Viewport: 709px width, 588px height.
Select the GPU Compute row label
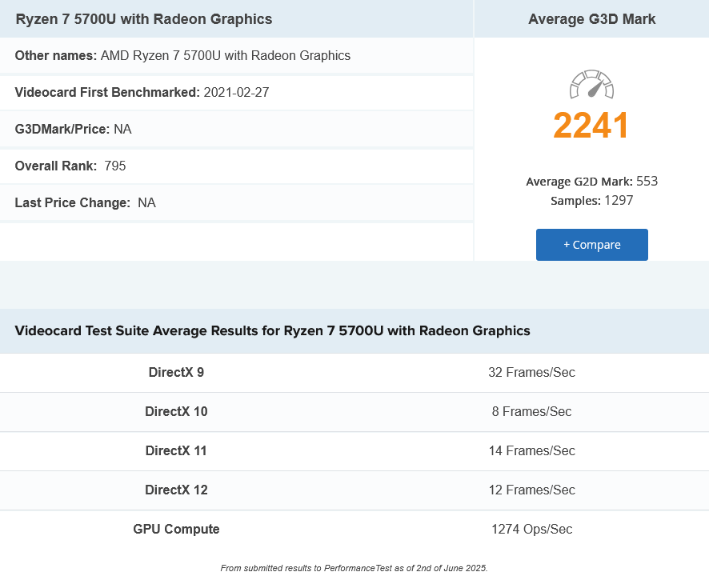pos(176,530)
